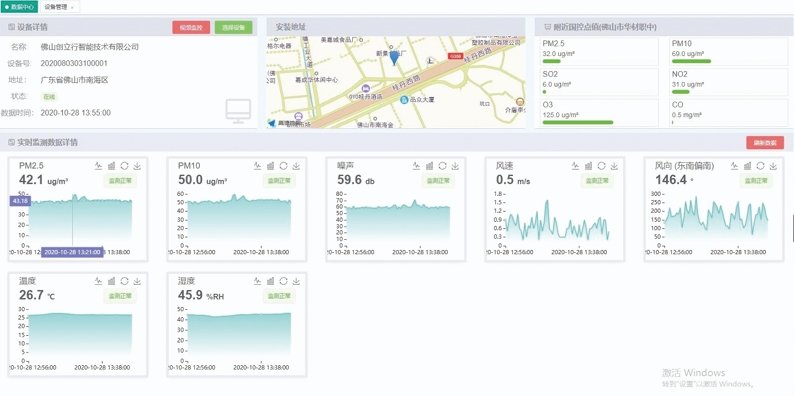Download the 湿度 humidity chart image
Viewport: 794px width, 396px height.
tap(296, 281)
